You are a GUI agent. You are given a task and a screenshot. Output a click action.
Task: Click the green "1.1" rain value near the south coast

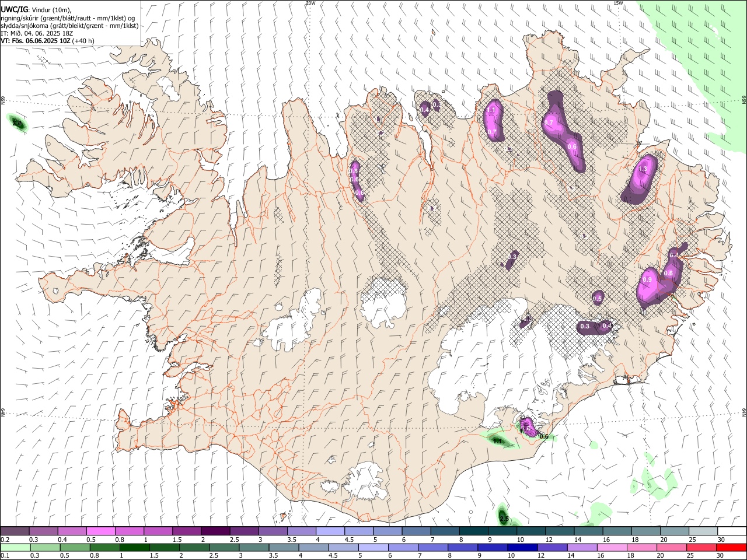click(x=497, y=442)
